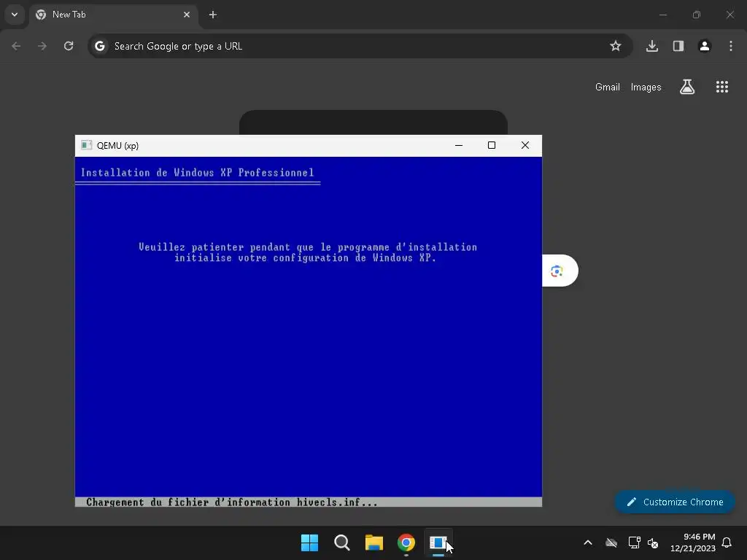Go forward with Chrome forward arrow
This screenshot has width=747, height=560.
tap(42, 46)
